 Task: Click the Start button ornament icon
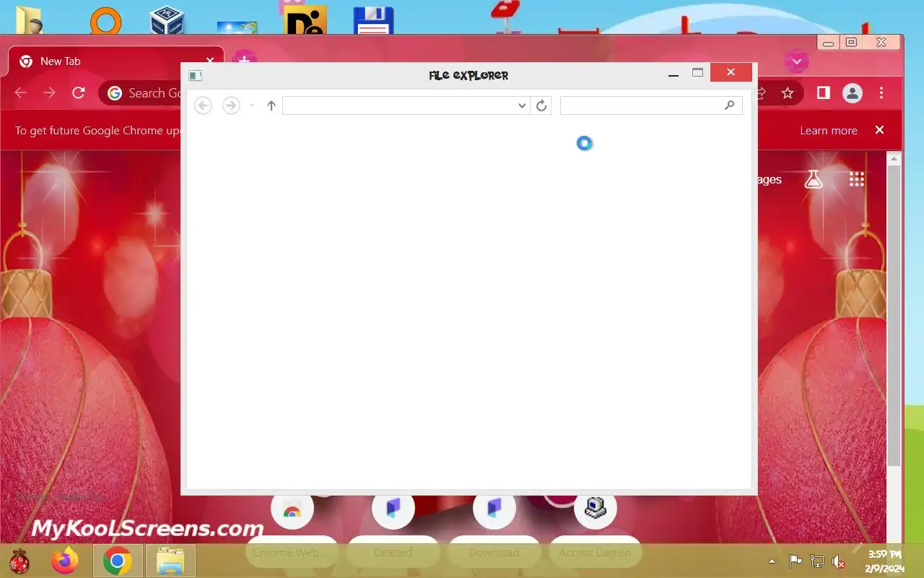click(19, 561)
